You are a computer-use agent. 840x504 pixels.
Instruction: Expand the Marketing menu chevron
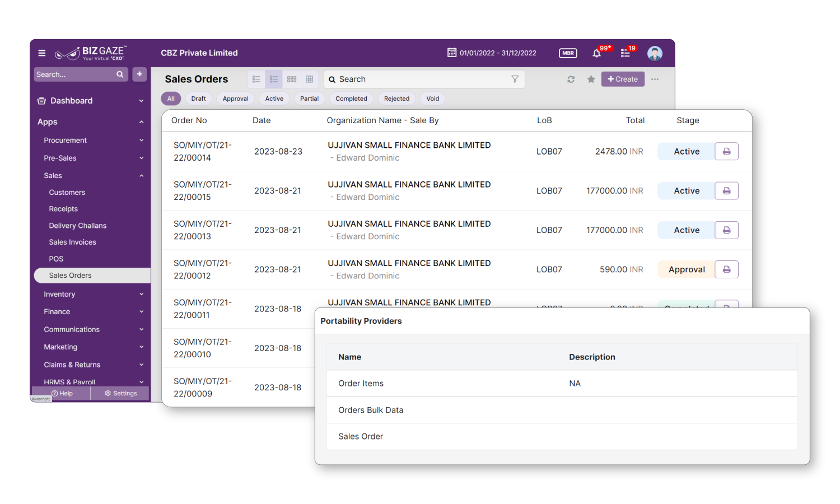(x=141, y=347)
